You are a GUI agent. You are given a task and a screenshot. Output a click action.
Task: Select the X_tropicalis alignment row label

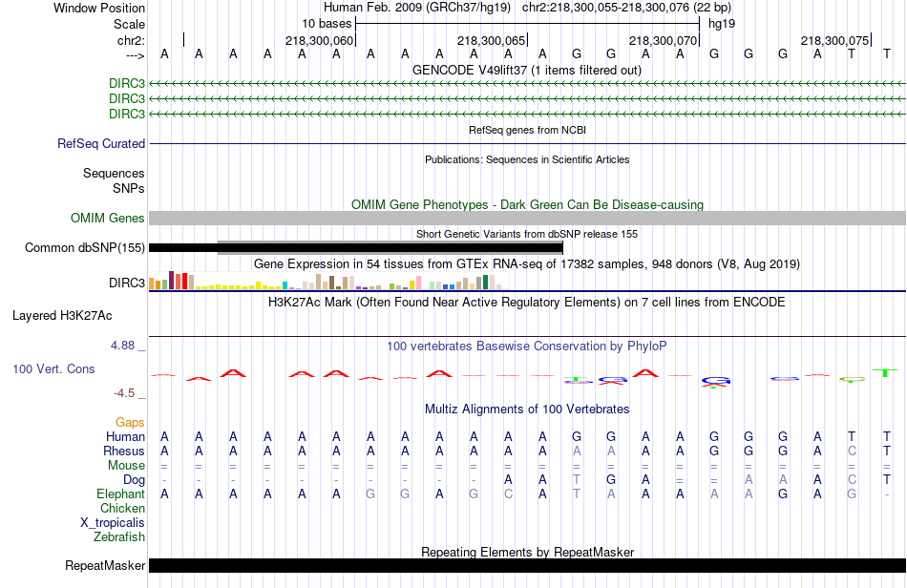[x=113, y=523]
